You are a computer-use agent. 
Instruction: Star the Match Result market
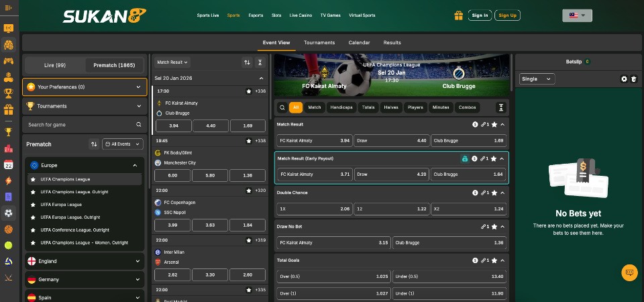[x=494, y=125]
